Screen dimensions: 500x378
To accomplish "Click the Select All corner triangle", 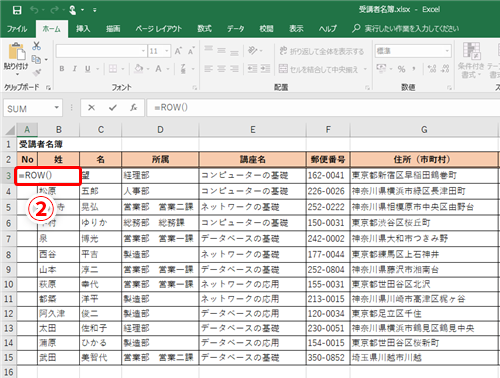I will coord(9,130).
